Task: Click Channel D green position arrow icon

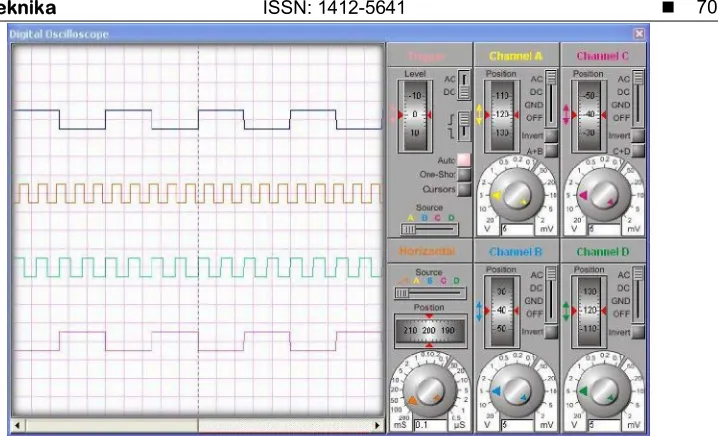Action: (x=566, y=311)
